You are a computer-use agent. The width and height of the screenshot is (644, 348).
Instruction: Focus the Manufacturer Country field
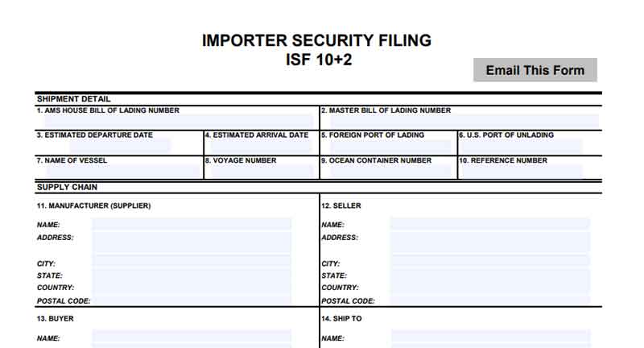192,287
